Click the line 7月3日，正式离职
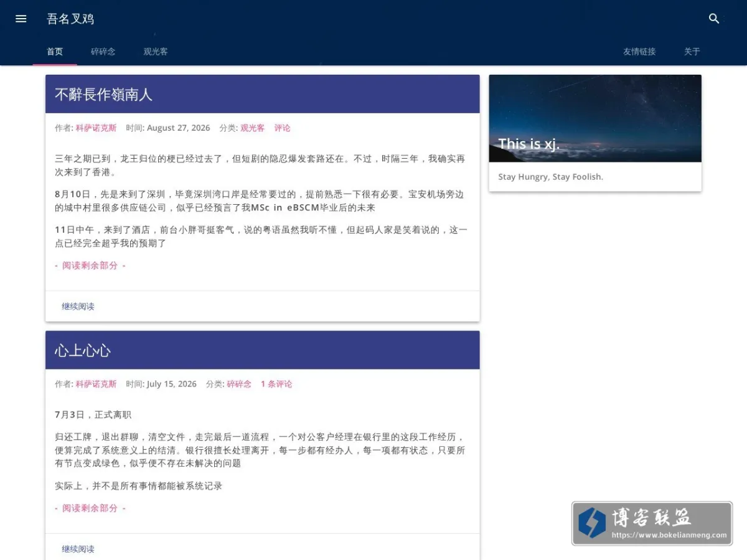747x560 pixels. 93,415
